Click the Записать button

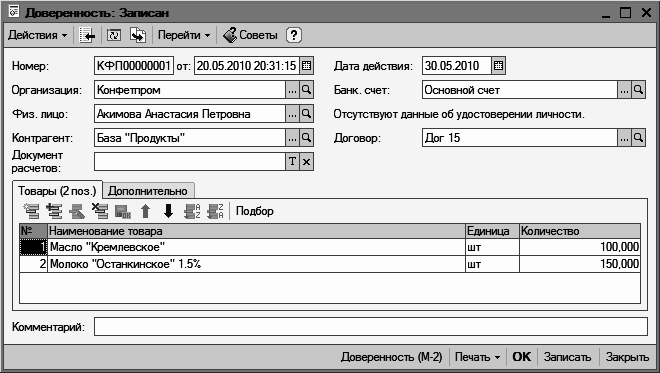pos(567,357)
